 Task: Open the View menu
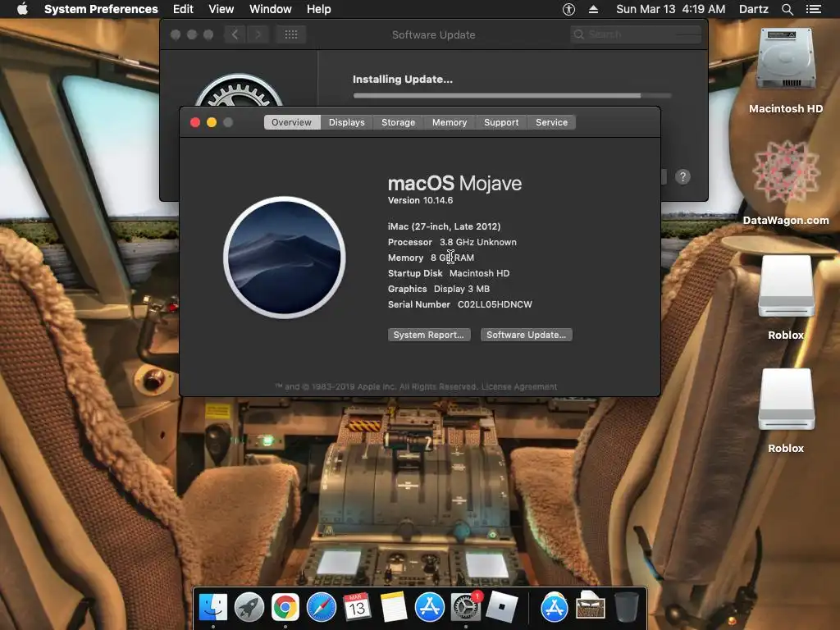[x=221, y=9]
